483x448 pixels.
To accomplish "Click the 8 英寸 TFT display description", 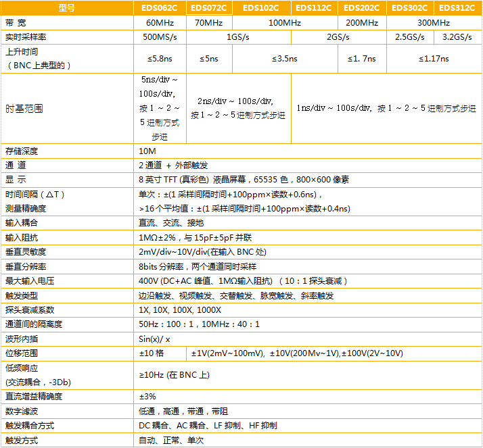I will 244,179.
